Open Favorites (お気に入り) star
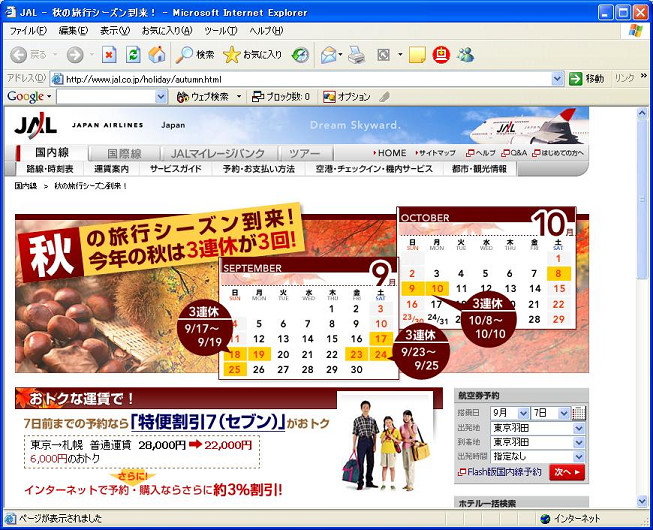This screenshot has width=653, height=530. tap(253, 55)
